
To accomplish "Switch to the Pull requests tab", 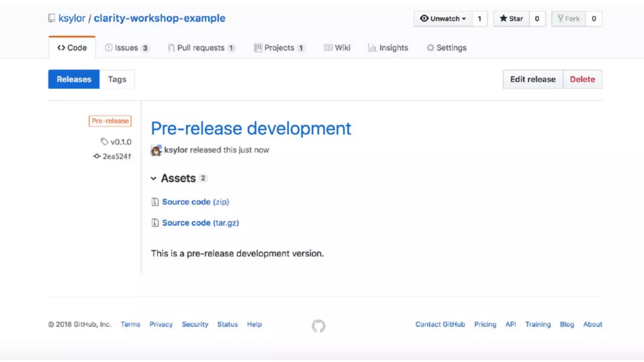I will coord(201,48).
